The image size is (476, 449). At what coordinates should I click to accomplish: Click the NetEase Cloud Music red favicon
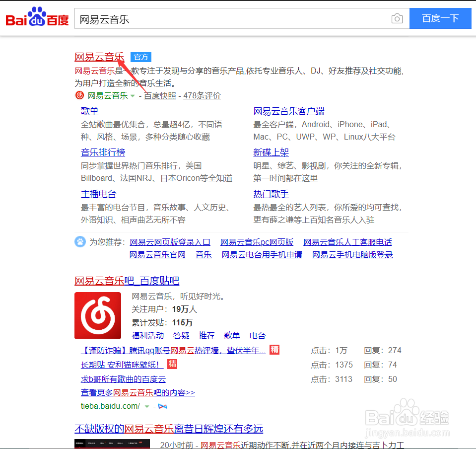pyautogui.click(x=79, y=95)
